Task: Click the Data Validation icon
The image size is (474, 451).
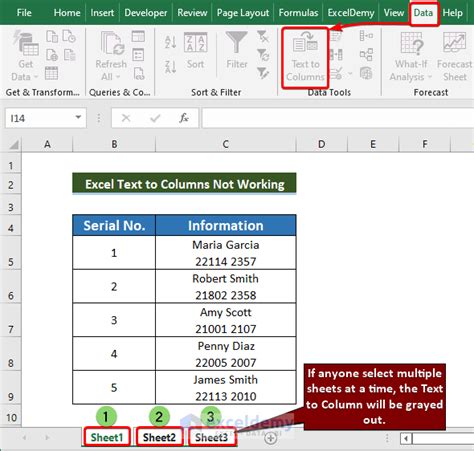Action: pyautogui.click(x=336, y=73)
